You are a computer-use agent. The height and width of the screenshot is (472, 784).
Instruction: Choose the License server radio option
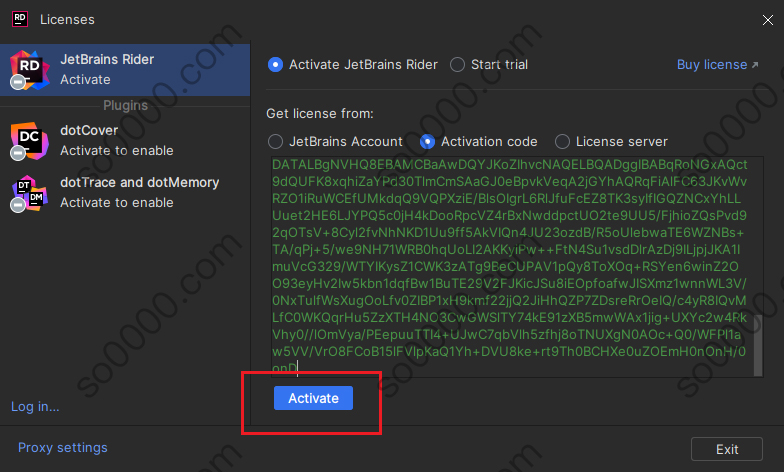(611, 142)
